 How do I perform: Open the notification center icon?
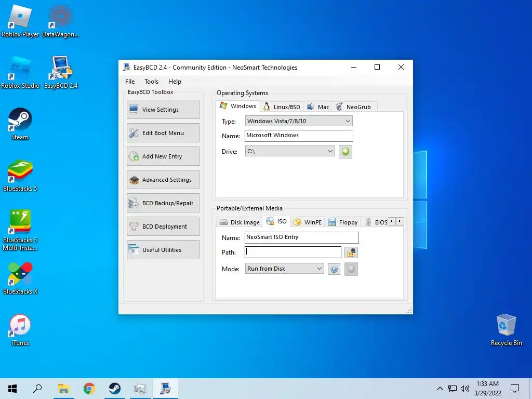point(515,389)
